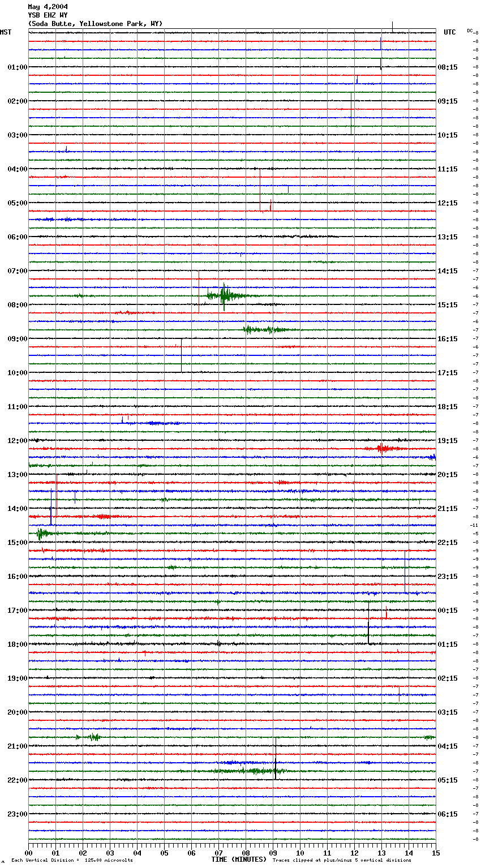481x868 pixels.
Task: Select the 17:00 MST row label
Action: pyautogui.click(x=18, y=611)
